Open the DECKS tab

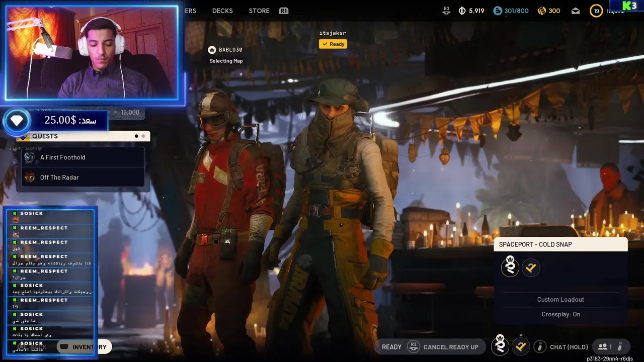(x=222, y=11)
